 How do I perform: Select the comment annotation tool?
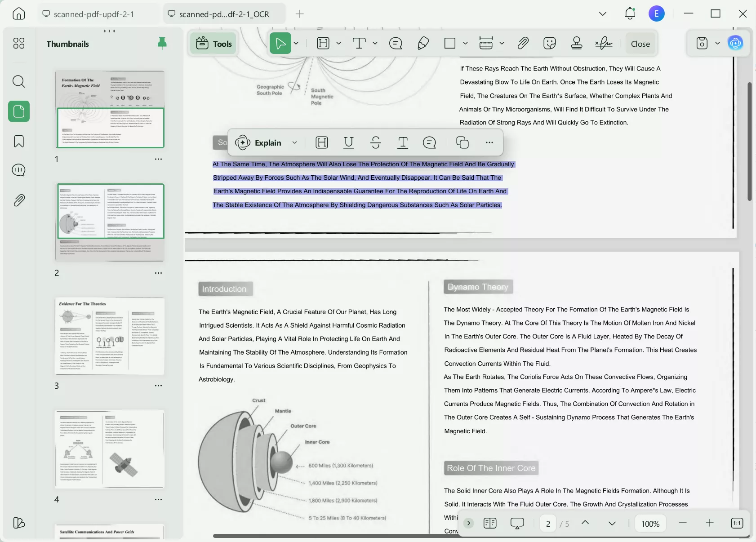[396, 43]
